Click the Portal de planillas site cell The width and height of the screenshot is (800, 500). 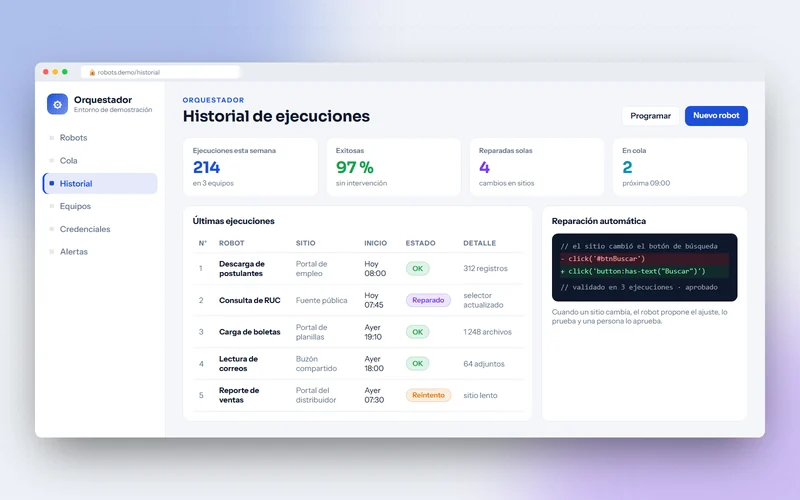(312, 332)
